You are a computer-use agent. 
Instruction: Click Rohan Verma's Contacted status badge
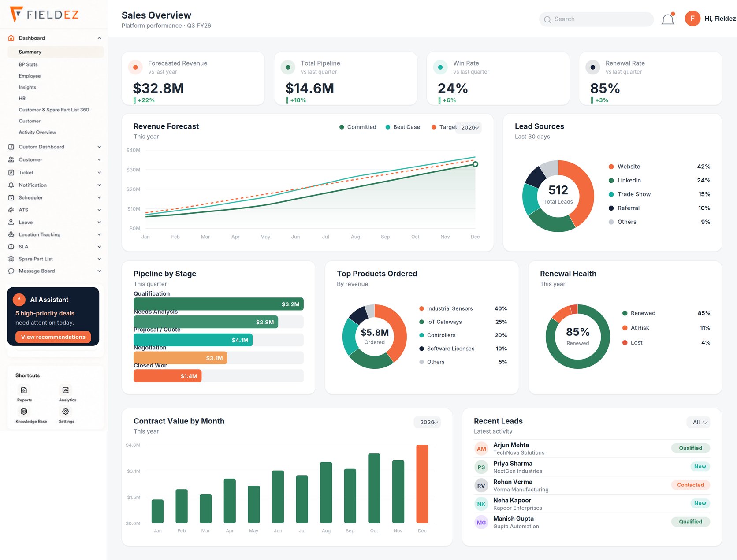(691, 485)
